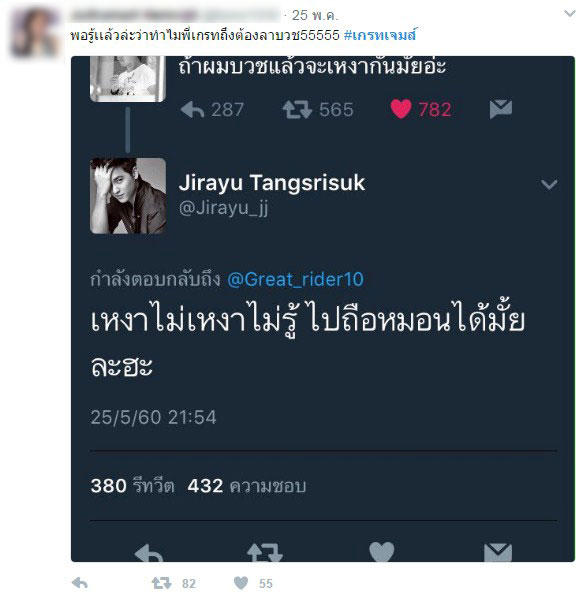Reply to the outer tweet dated 25 พ.ค.
This screenshot has width=582, height=600.
pos(80,583)
